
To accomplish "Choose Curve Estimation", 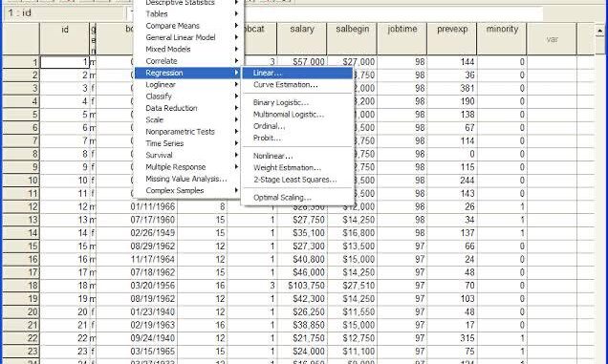I will pos(297,84).
